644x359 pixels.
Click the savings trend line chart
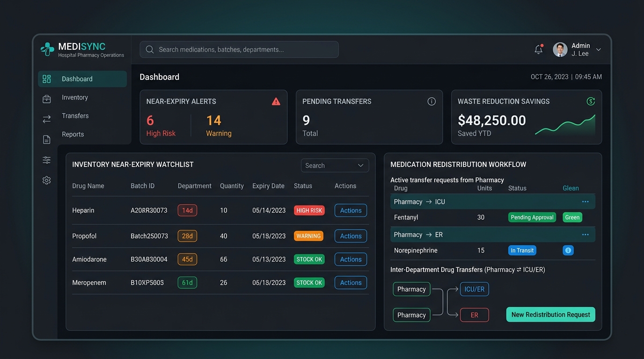[565, 125]
